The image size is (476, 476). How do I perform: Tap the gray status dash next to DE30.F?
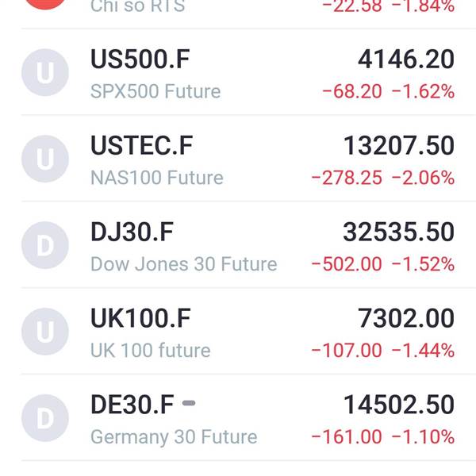(189, 403)
